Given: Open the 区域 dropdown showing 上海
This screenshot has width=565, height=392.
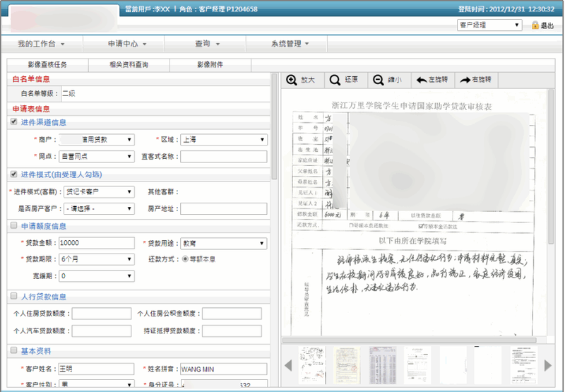Looking at the screenshot, I should coord(224,139).
